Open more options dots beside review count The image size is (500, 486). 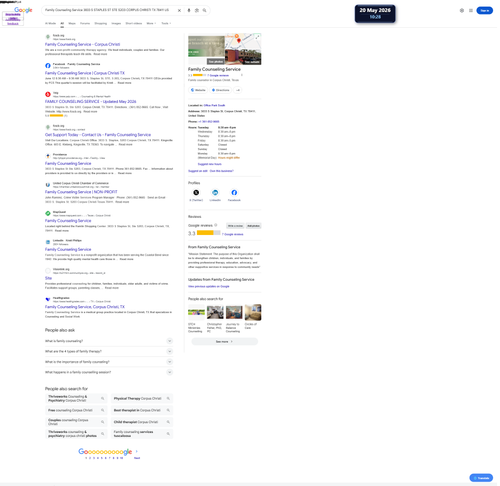(242, 75)
